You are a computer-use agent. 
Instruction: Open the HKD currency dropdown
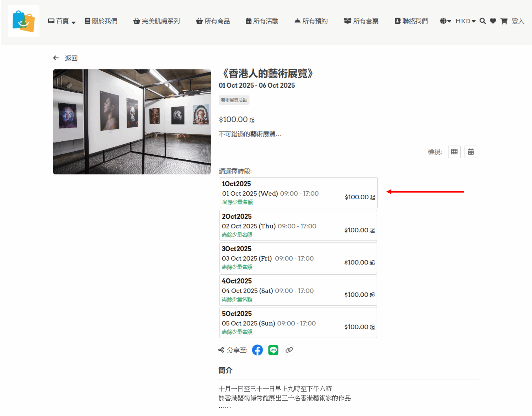coord(465,21)
